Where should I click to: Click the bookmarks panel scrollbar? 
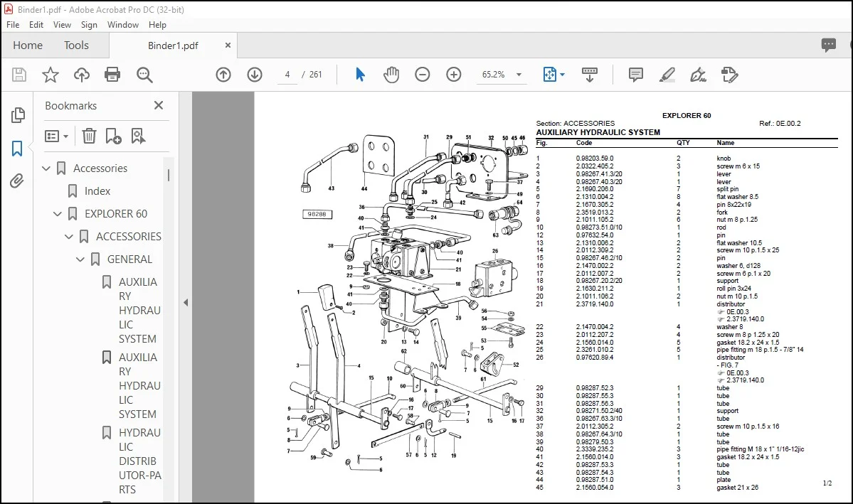(x=169, y=175)
